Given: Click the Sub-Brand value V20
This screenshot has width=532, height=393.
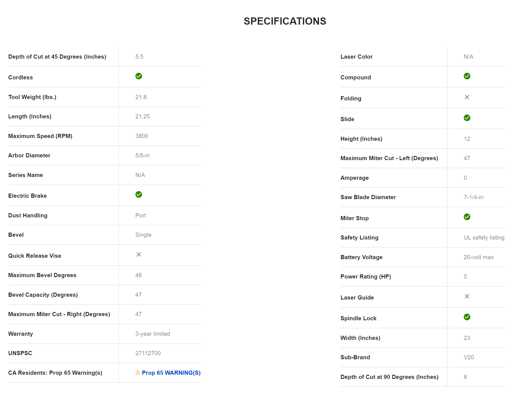Looking at the screenshot, I should tap(469, 357).
